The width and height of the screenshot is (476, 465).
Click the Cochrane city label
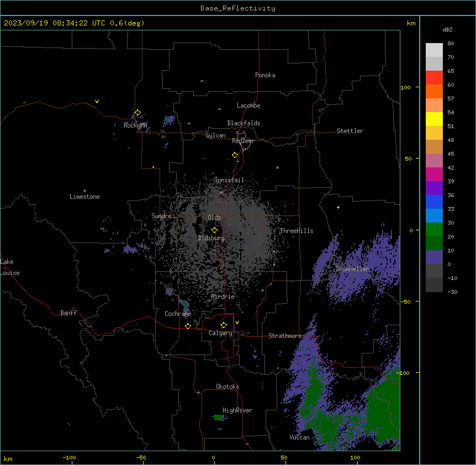point(178,314)
